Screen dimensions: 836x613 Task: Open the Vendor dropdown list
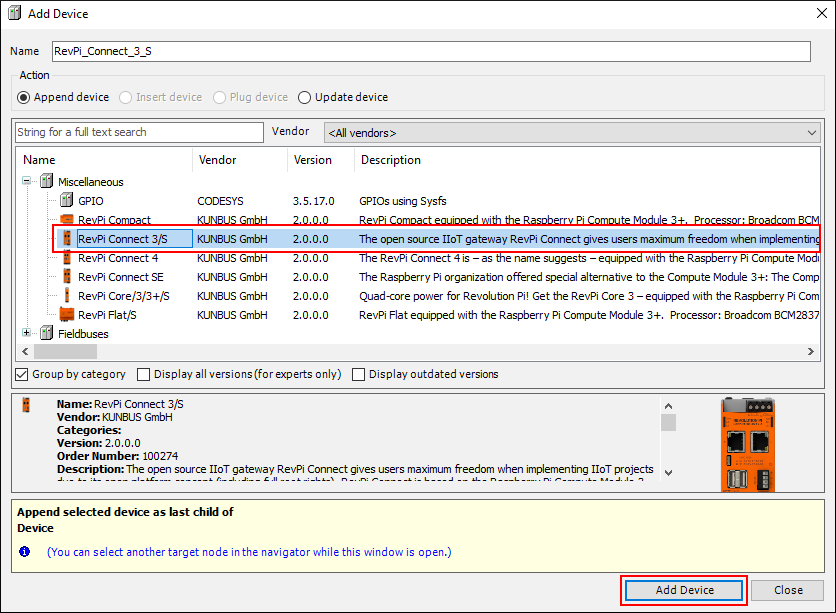(572, 133)
